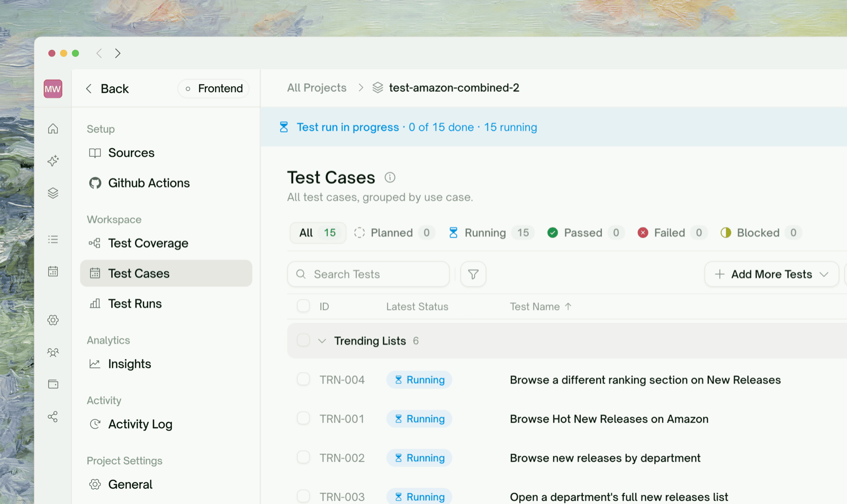Click the sparkle AI icon in rail

pyautogui.click(x=53, y=161)
